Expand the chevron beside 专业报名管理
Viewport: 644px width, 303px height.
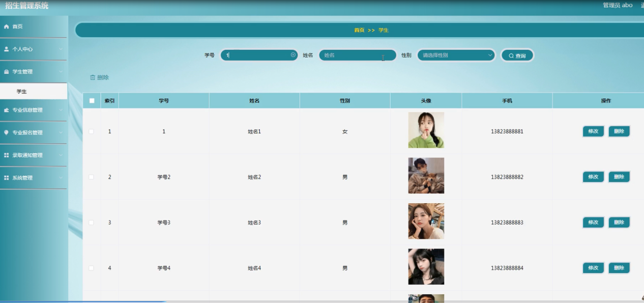61,132
